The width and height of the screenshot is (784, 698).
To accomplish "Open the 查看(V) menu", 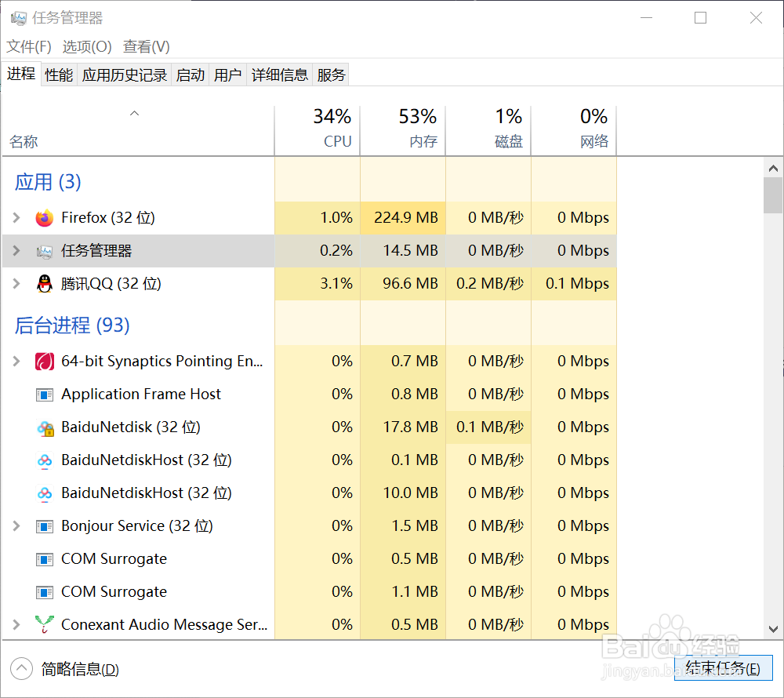I will 147,47.
